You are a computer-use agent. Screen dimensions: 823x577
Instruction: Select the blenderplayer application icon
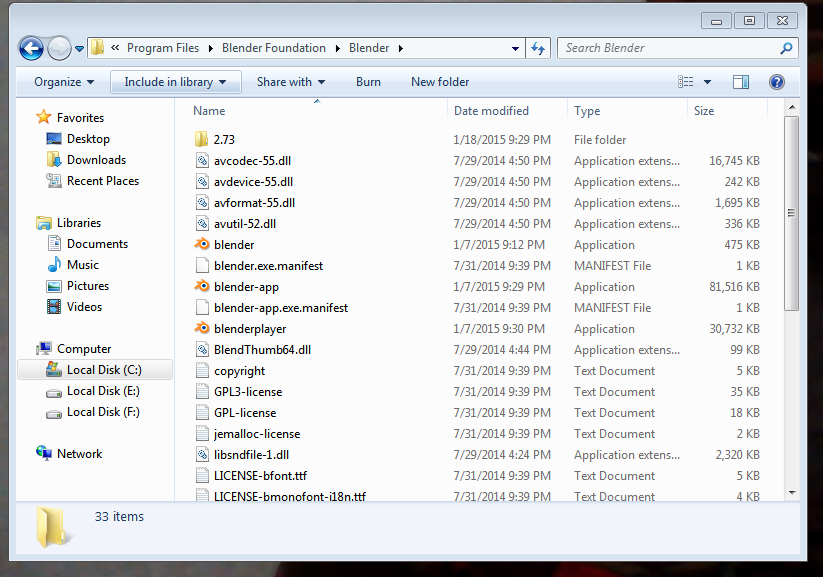pyautogui.click(x=202, y=328)
